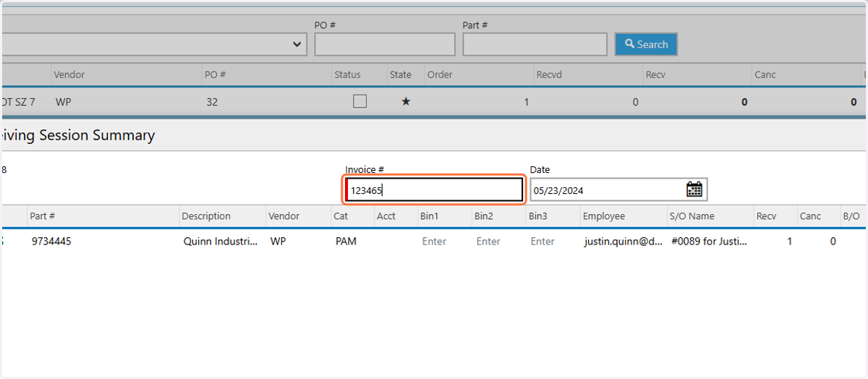Image resolution: width=868 pixels, height=379 pixels.
Task: Click the #0089 for Justi... S/O name cell
Action: point(709,242)
